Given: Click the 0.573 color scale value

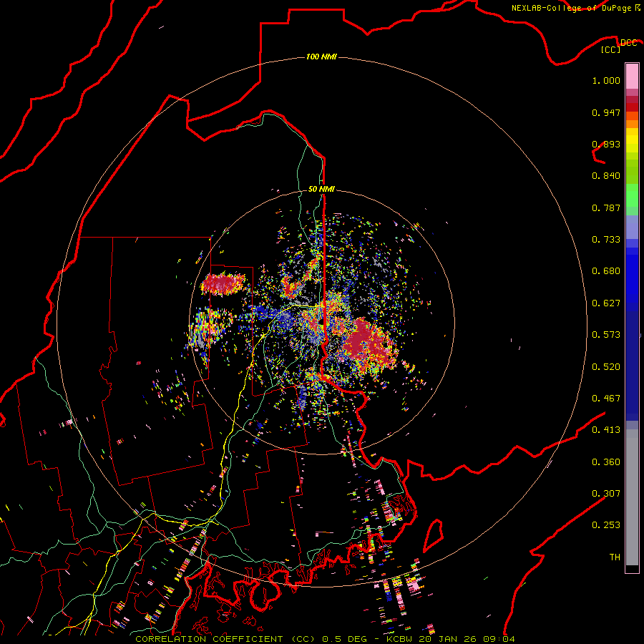Looking at the screenshot, I should click(606, 335).
